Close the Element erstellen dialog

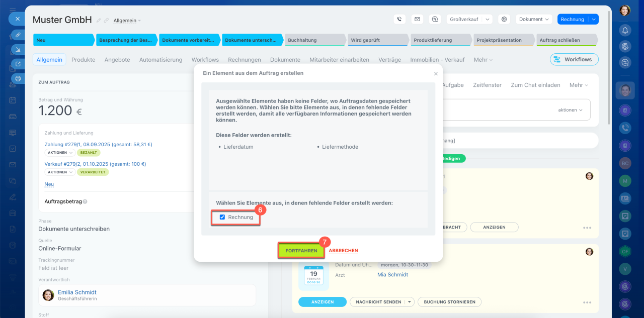[436, 74]
